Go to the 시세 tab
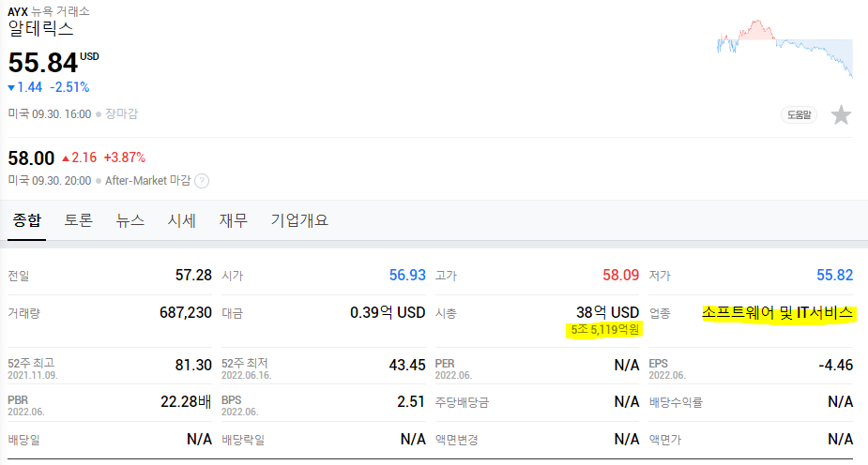 click(181, 220)
